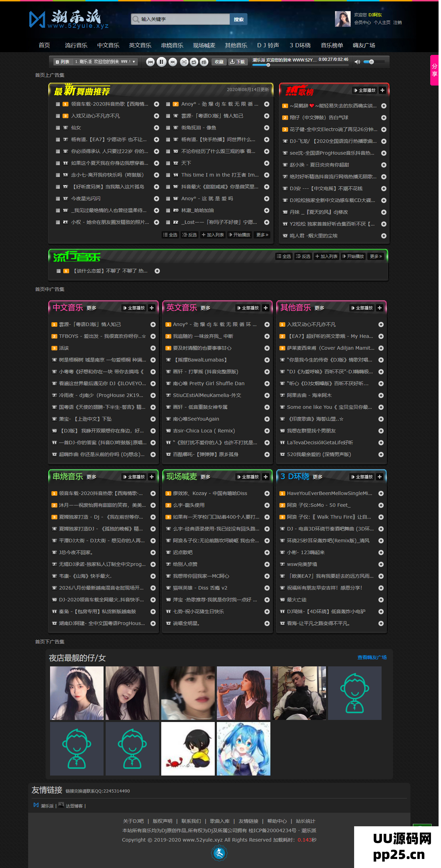Select the checkbox for 今夜星光闪闪

[58, 199]
